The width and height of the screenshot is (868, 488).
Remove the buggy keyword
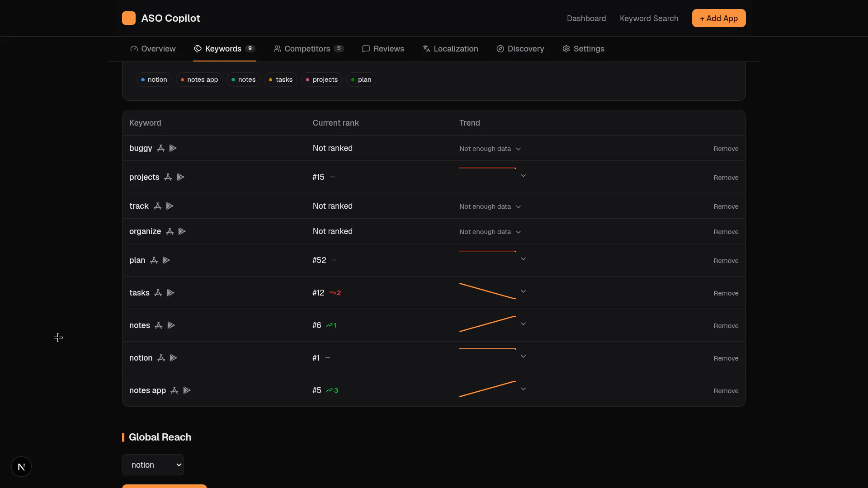coord(726,149)
